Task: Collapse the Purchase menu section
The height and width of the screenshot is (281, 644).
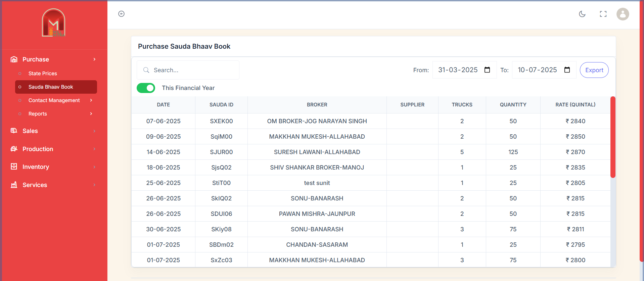Action: 94,59
